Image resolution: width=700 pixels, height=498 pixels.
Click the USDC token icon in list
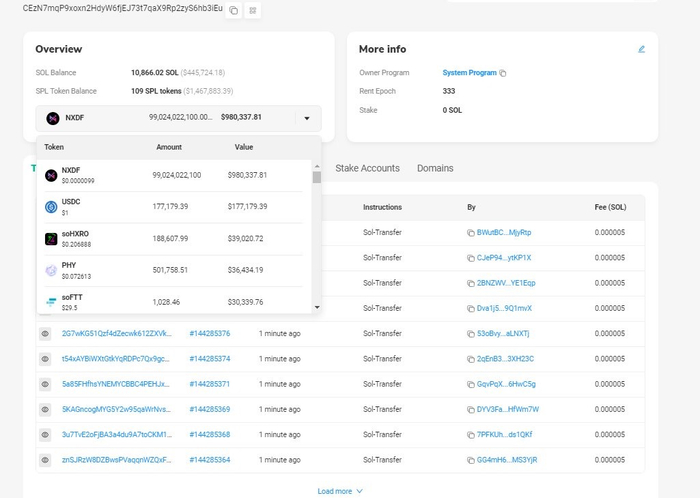point(51,207)
